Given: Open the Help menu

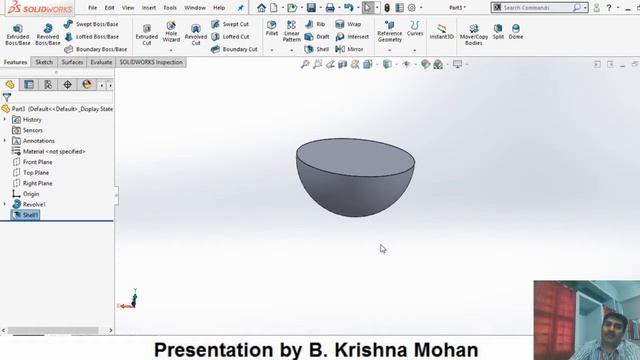Looking at the screenshot, I should coord(219,8).
